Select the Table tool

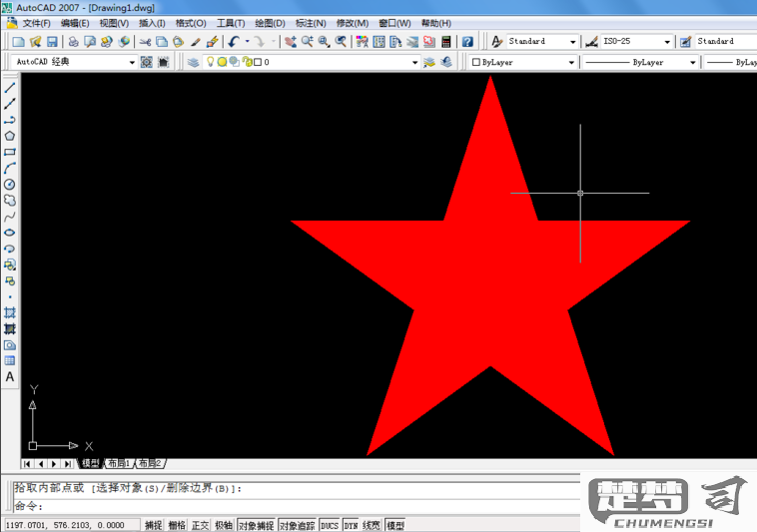click(x=10, y=360)
